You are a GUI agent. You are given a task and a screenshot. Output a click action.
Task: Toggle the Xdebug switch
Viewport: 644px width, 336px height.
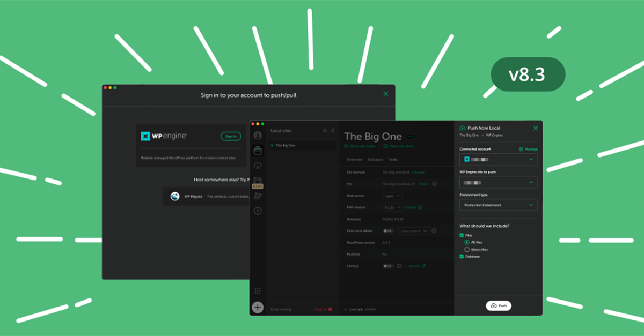point(388,266)
